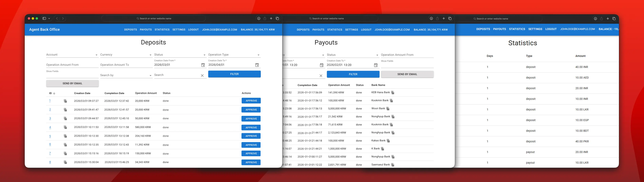
Task: Open deposit ID 1 link
Action: pyautogui.click(x=50, y=101)
